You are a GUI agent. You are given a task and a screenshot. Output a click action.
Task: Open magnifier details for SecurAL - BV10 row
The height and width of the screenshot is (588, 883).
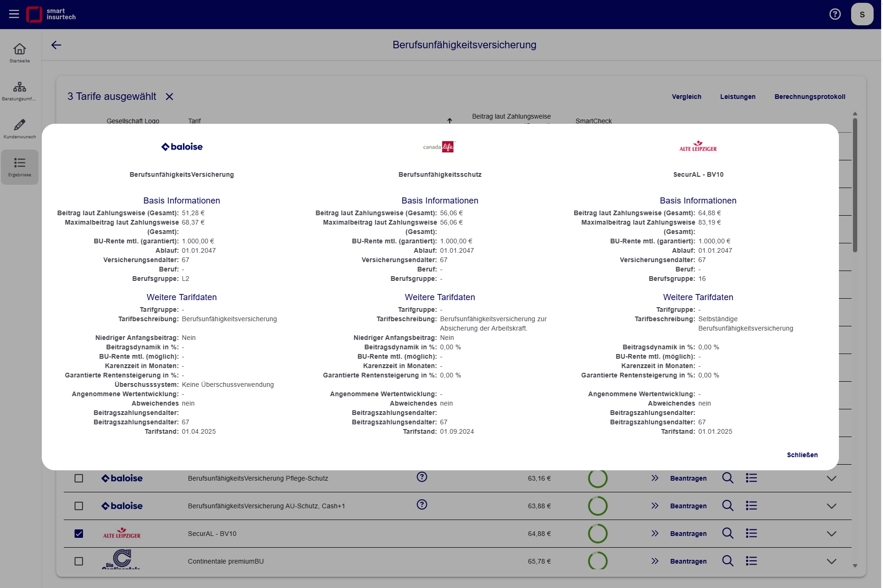point(728,534)
